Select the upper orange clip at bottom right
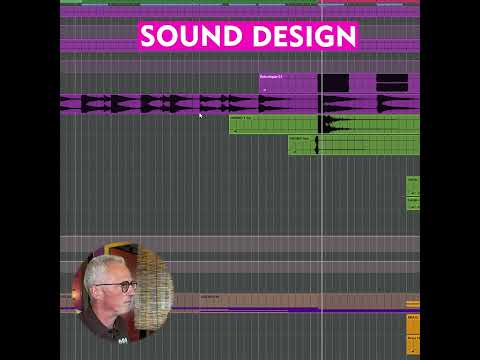Screen dimensions: 480x360 tap(413, 324)
